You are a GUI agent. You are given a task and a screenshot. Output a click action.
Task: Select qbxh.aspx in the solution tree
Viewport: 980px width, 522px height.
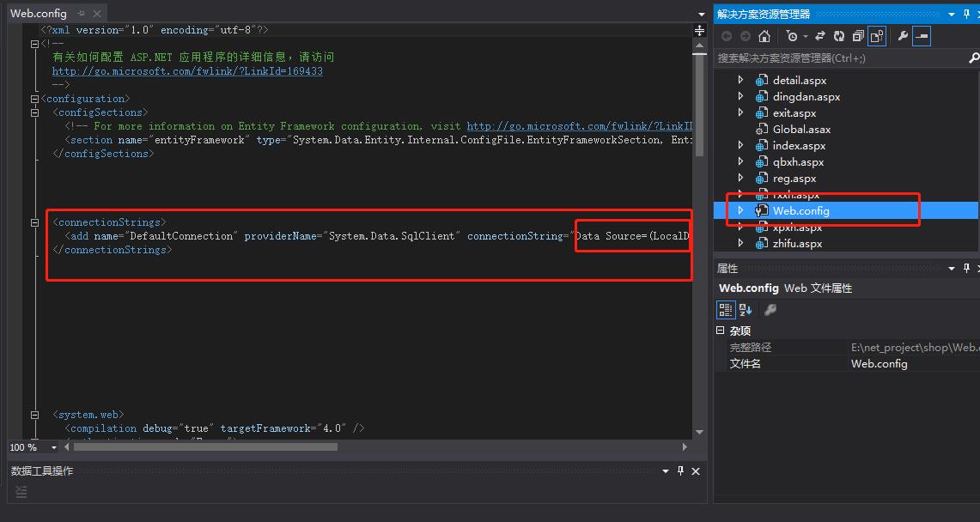coord(798,161)
